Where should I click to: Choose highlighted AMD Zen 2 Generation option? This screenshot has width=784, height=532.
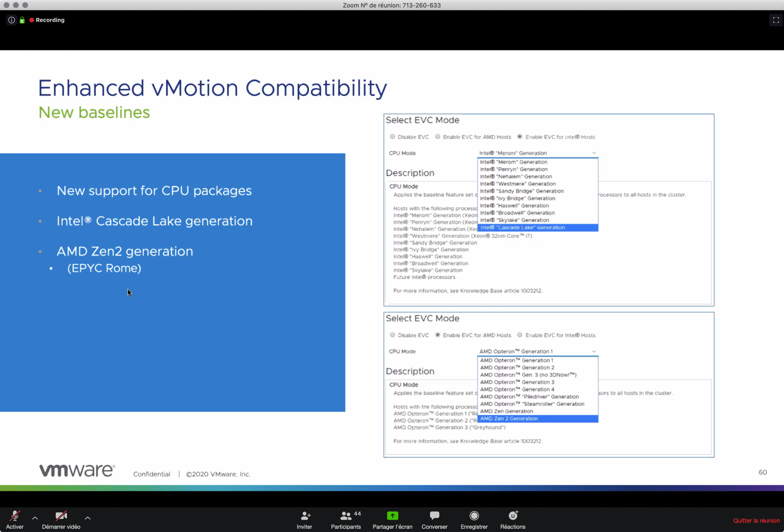pyautogui.click(x=538, y=419)
